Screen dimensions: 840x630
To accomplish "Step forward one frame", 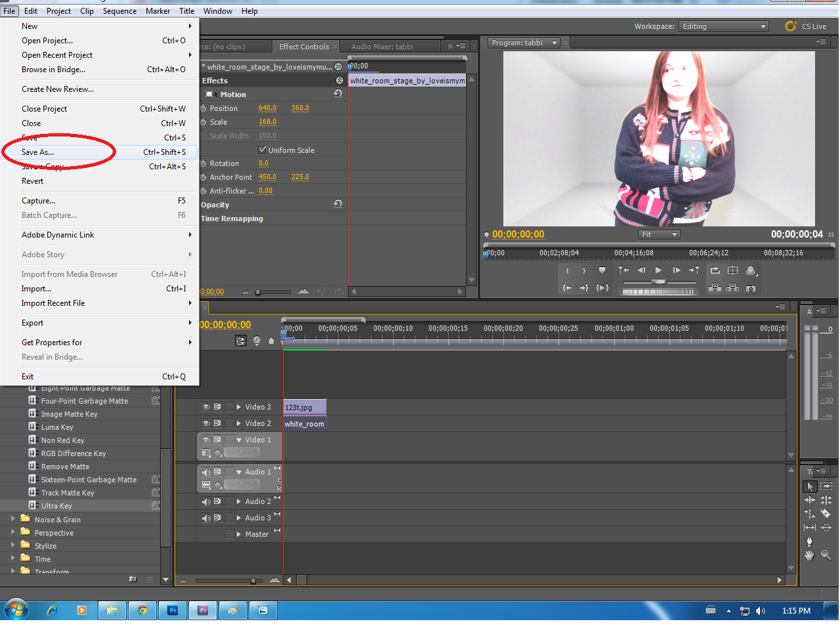I will pyautogui.click(x=677, y=270).
